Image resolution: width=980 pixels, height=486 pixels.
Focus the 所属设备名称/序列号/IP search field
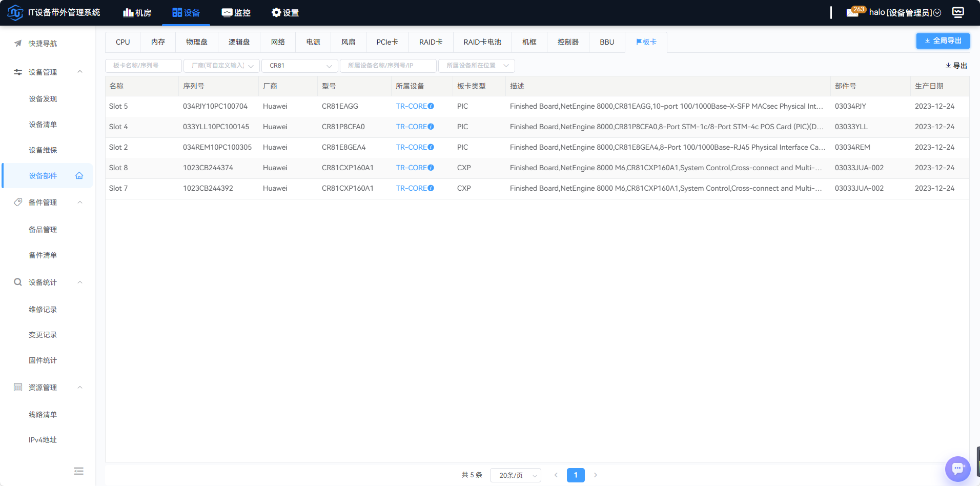[x=388, y=66]
